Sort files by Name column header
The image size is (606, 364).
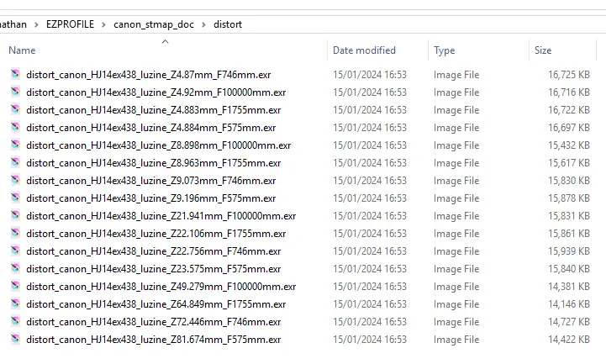(x=23, y=50)
